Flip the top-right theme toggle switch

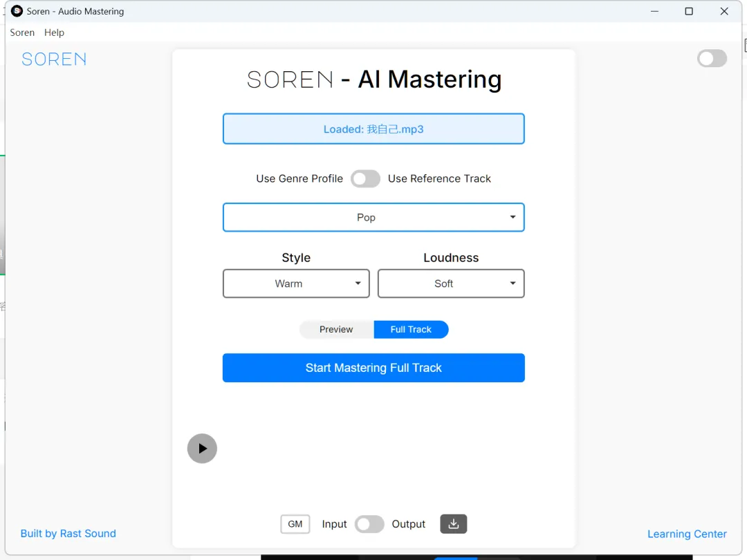point(712,59)
